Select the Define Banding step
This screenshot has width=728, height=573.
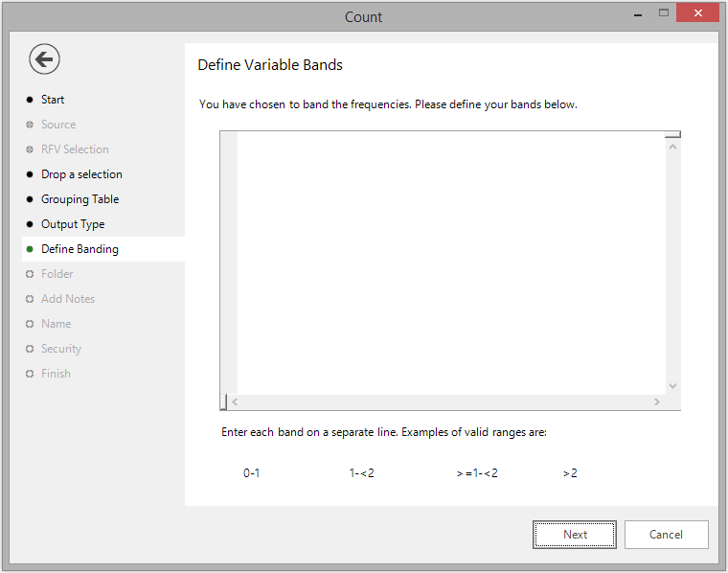[x=80, y=249]
